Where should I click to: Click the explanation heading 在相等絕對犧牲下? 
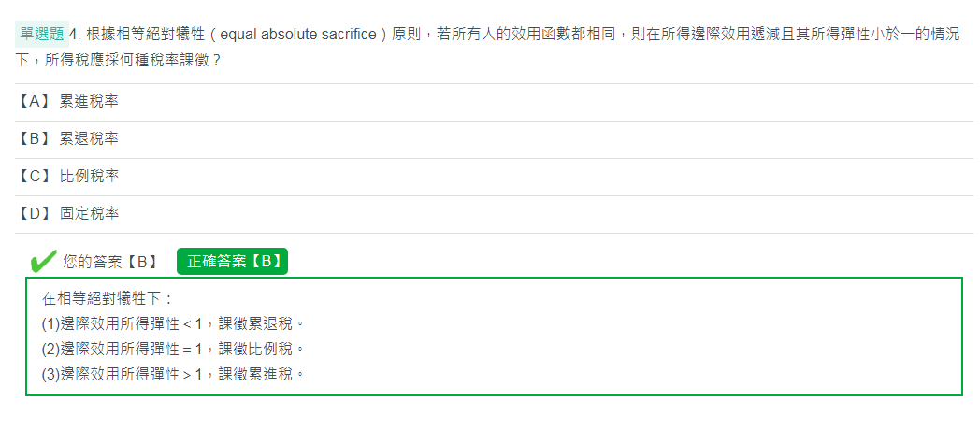(107, 298)
